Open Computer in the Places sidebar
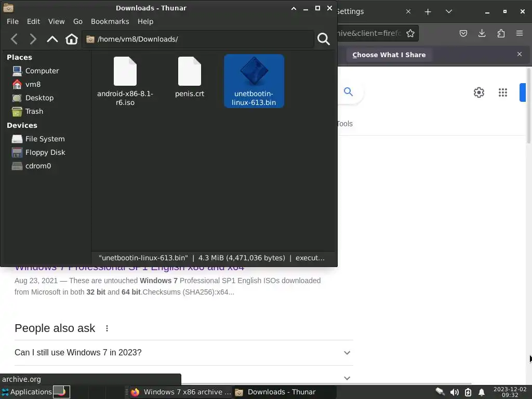Screen dimensions: 532x399 point(42,71)
